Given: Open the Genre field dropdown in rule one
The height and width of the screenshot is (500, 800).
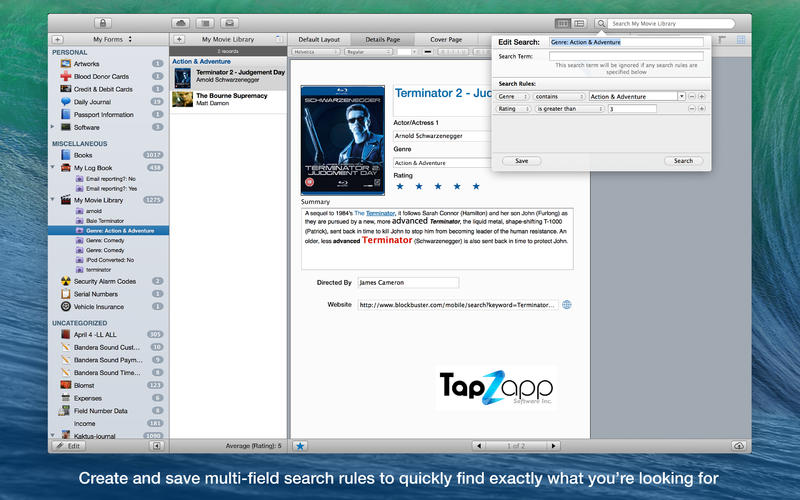Looking at the screenshot, I should point(512,96).
